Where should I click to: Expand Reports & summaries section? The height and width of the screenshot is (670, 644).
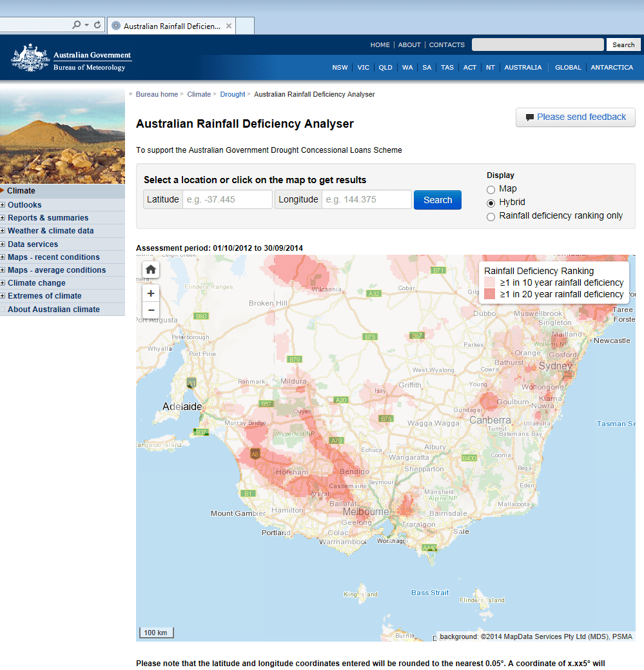point(3,218)
